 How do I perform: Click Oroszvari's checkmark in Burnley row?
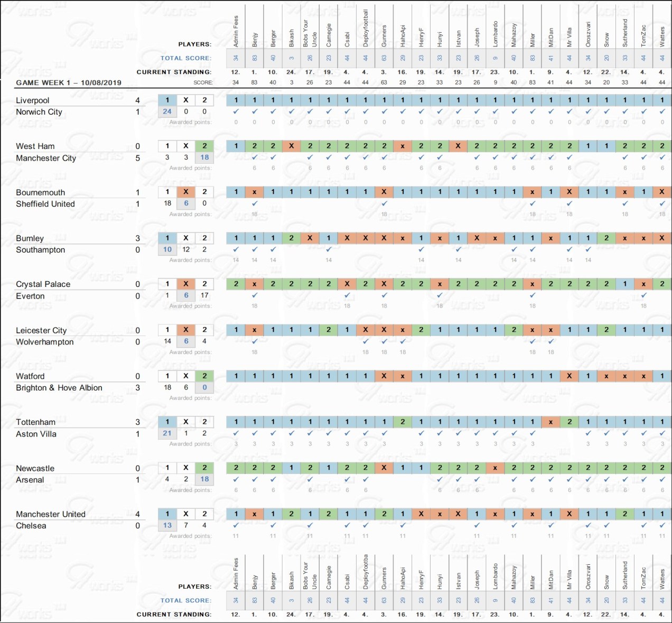click(588, 249)
